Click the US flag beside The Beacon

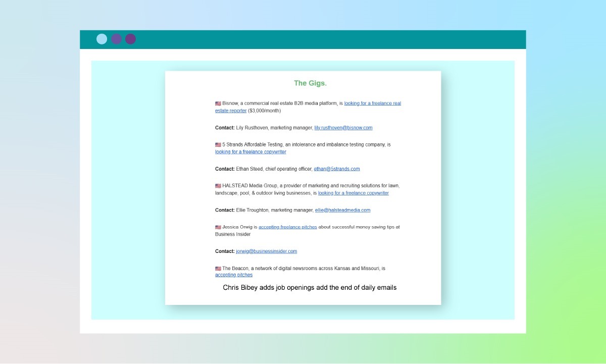click(x=218, y=269)
